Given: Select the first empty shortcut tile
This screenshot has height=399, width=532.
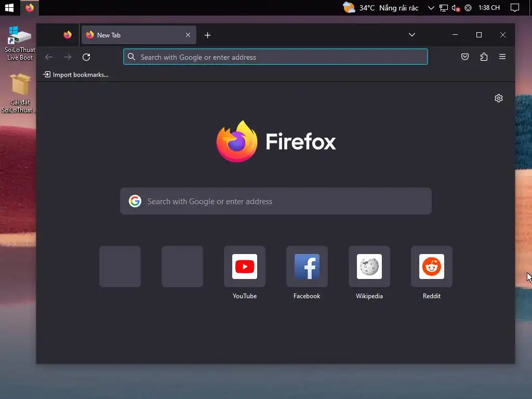Looking at the screenshot, I should 120,267.
